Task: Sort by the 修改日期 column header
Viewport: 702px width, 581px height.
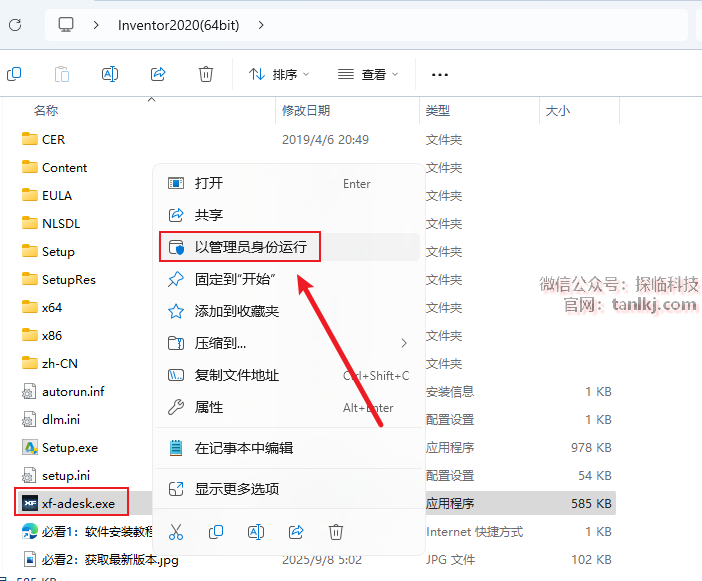Action: [x=306, y=111]
